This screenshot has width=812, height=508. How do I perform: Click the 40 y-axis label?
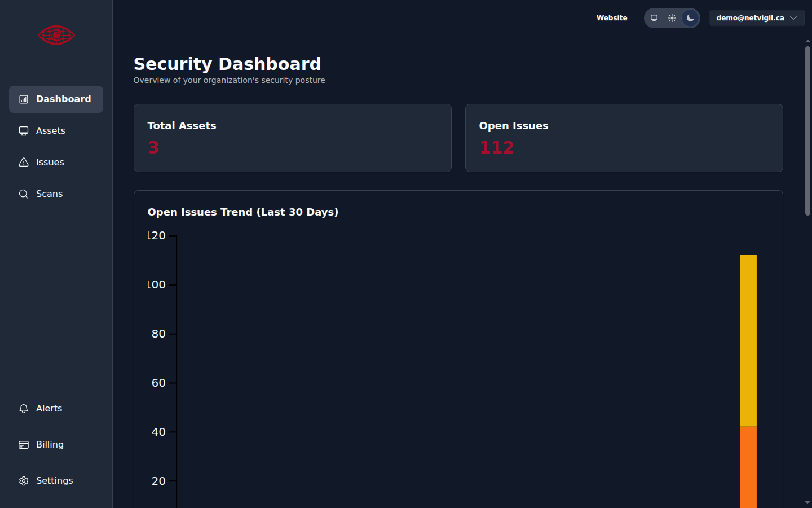(158, 432)
